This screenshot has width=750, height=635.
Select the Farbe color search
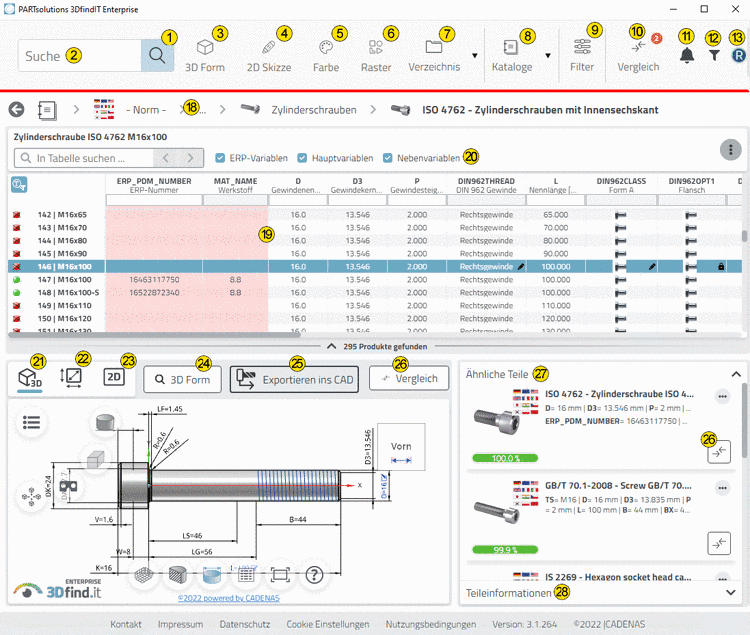click(x=326, y=55)
